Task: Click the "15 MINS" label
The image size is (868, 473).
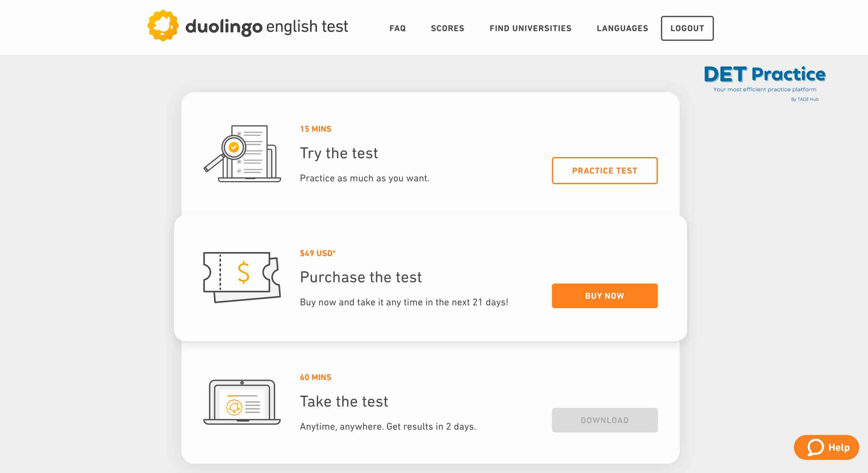Action: [x=316, y=129]
